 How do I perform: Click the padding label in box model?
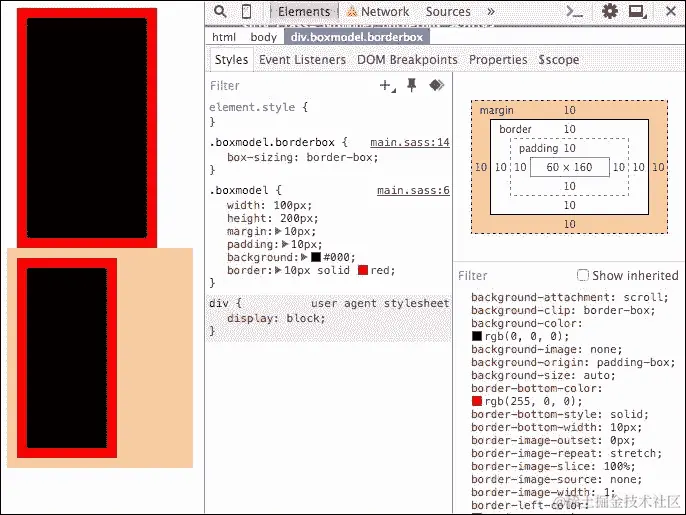coord(539,148)
